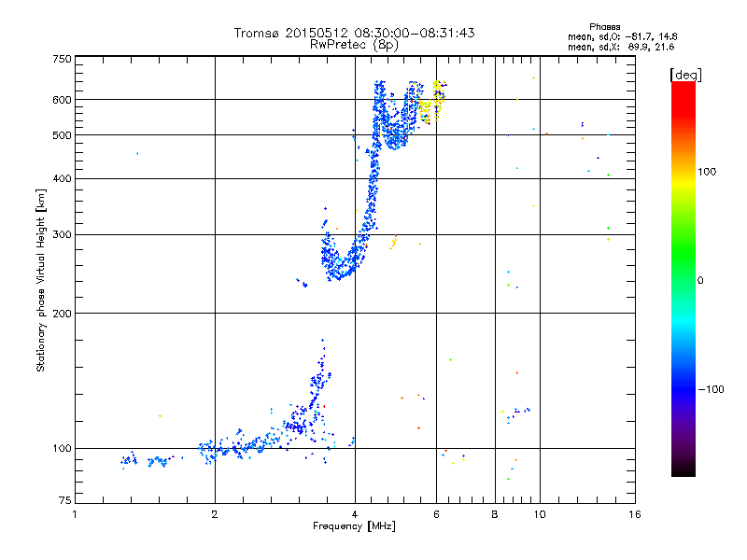Viewport: 747px width, 560px height.
Task: Click the 200 tick on the height axis
Action: [62, 314]
